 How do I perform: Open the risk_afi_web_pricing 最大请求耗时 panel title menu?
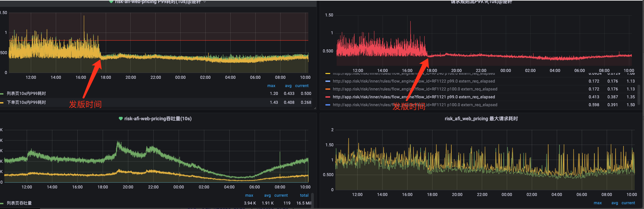481,119
